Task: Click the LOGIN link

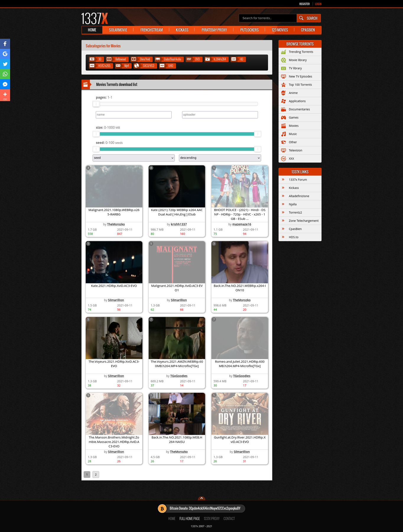Action: point(318,4)
